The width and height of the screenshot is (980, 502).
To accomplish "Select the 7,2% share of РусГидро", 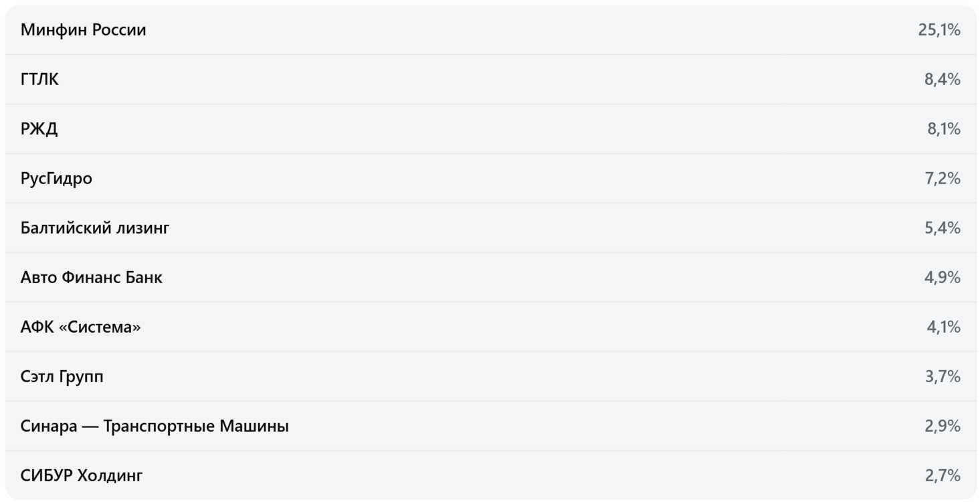I will 943,179.
